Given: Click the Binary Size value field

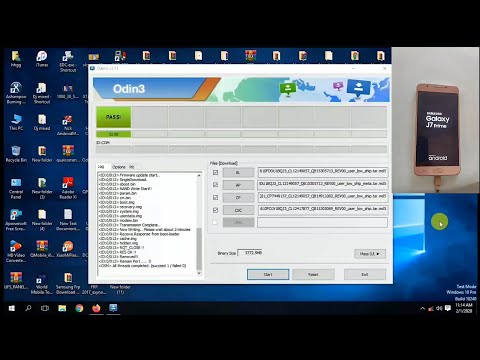Looking at the screenshot, I should tap(250, 253).
